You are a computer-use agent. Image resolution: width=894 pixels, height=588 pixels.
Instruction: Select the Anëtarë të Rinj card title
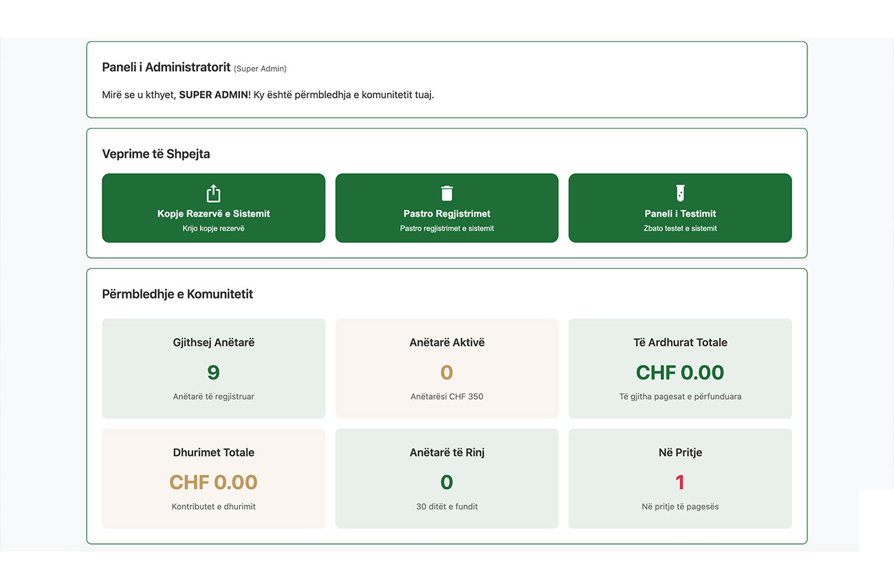click(446, 453)
